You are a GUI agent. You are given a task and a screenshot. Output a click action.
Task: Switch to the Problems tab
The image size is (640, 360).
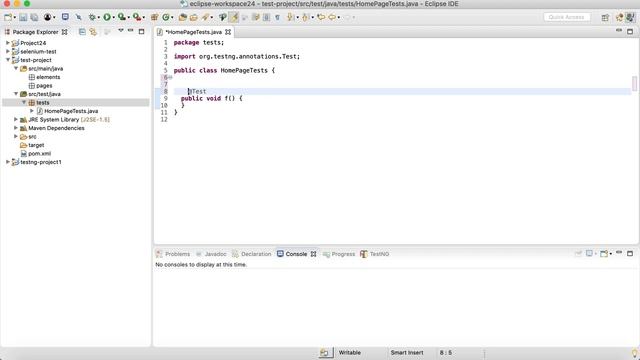point(173,254)
